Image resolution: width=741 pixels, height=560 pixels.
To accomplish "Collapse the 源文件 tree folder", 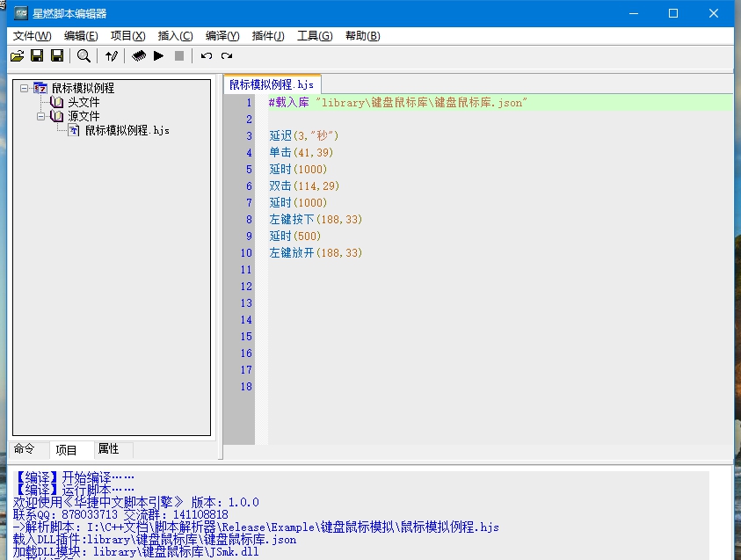I will [x=40, y=116].
